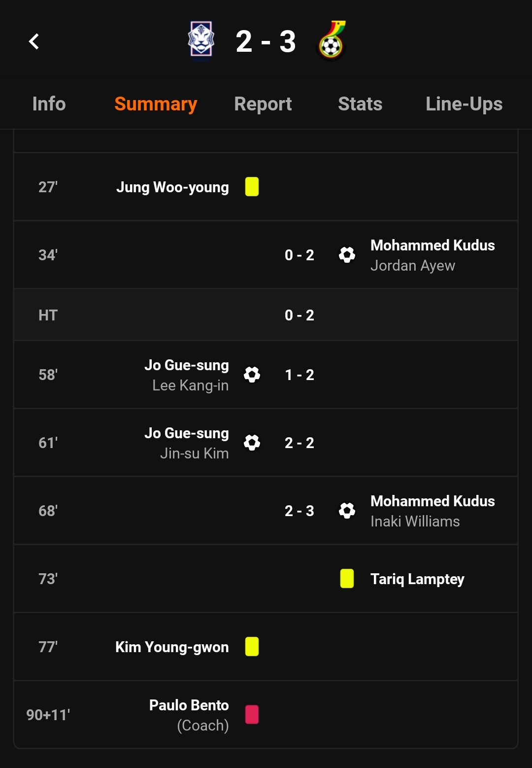The width and height of the screenshot is (532, 768).
Task: Tap the South Korea team crest
Action: pos(201,41)
